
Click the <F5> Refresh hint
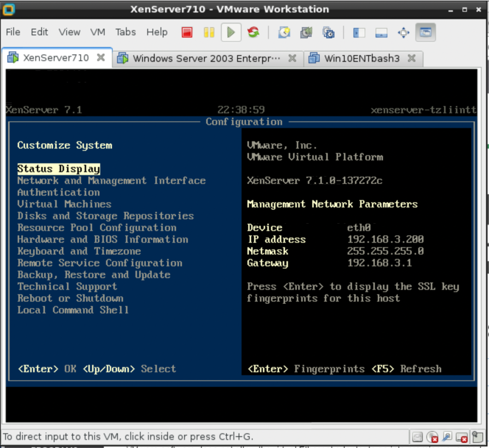406,369
